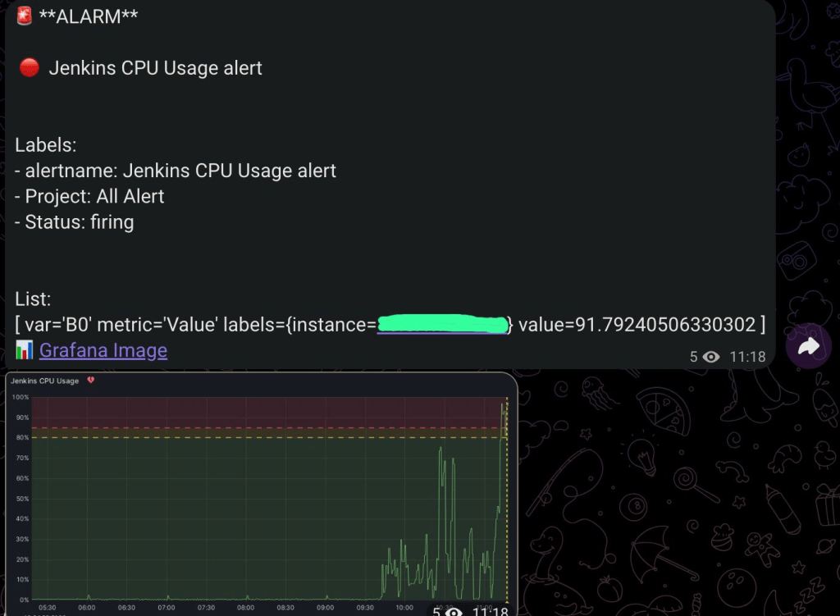Click the red circle before Jenkins alert title

29,68
